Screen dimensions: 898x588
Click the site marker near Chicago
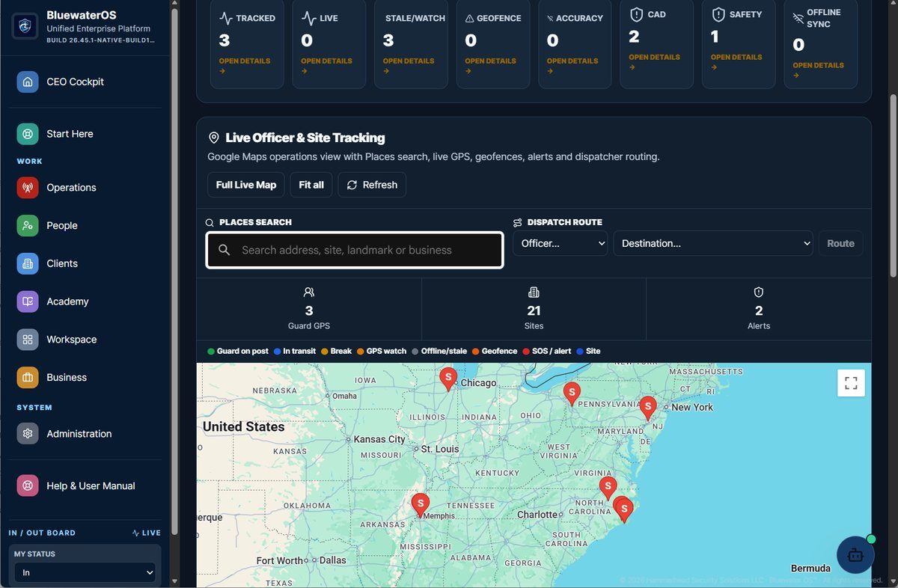[448, 379]
